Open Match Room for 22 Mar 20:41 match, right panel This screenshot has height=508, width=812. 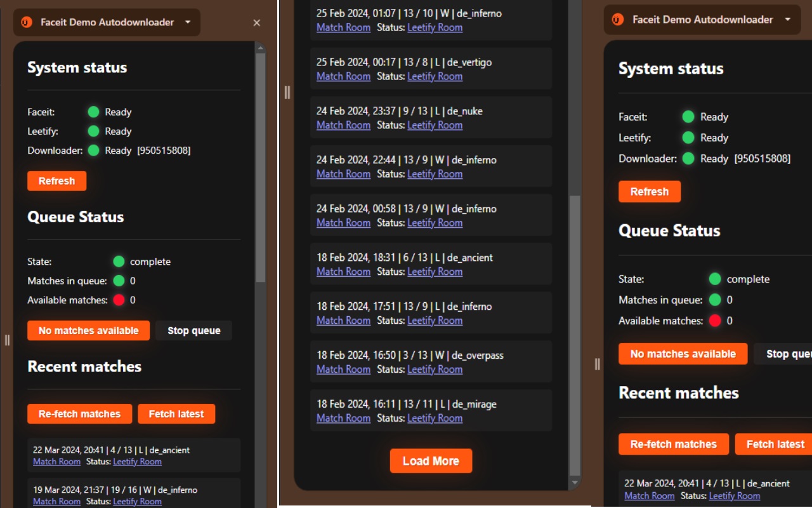click(649, 496)
